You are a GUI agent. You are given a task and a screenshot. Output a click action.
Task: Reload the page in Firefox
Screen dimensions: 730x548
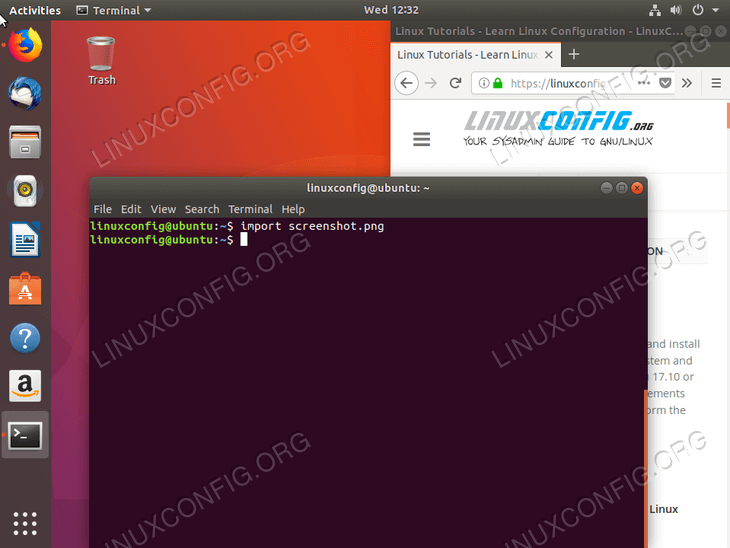coord(455,83)
